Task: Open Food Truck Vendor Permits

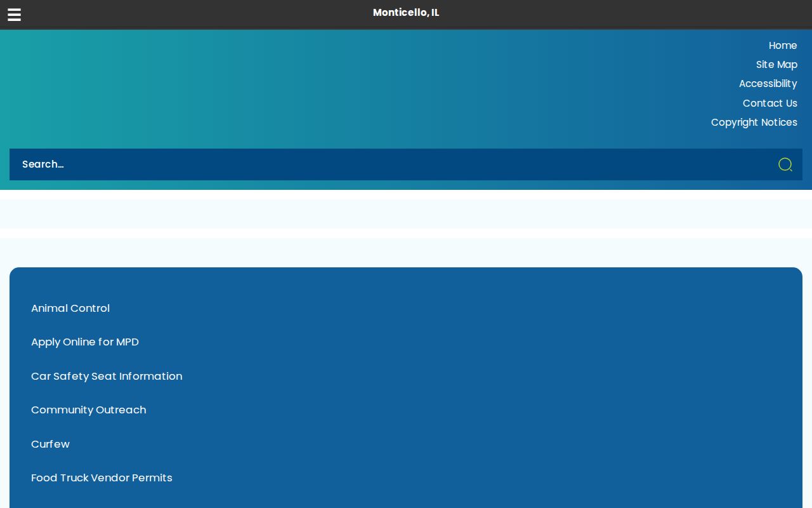Action: click(101, 478)
